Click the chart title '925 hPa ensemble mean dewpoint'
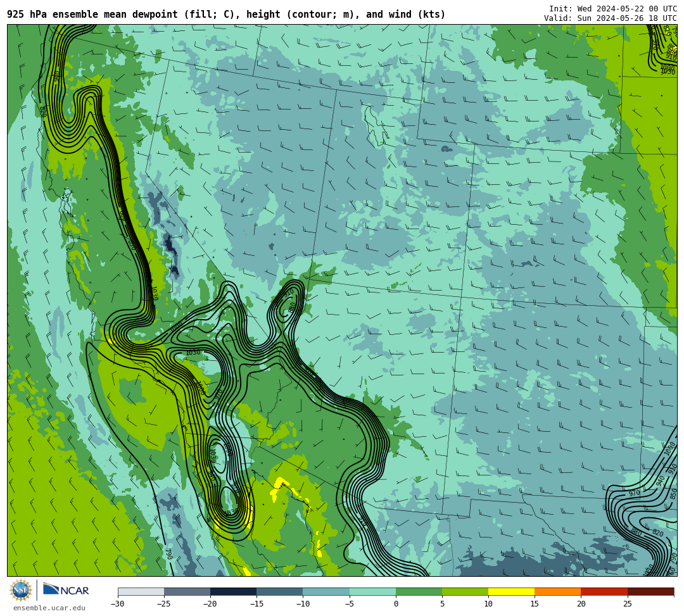The height and width of the screenshot is (616, 684). [x=92, y=15]
